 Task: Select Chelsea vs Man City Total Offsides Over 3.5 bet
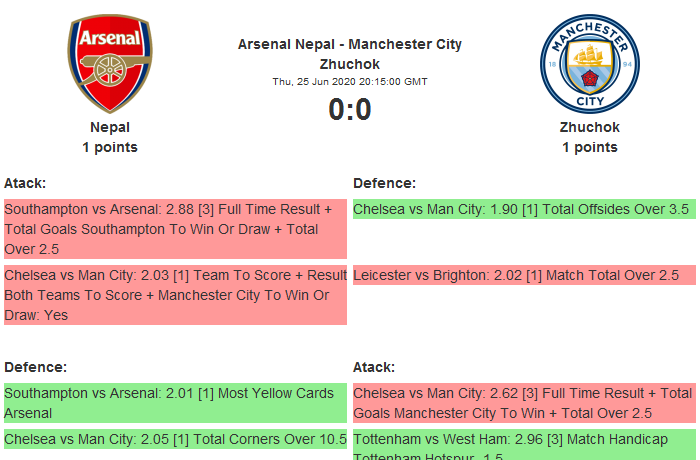pyautogui.click(x=523, y=209)
